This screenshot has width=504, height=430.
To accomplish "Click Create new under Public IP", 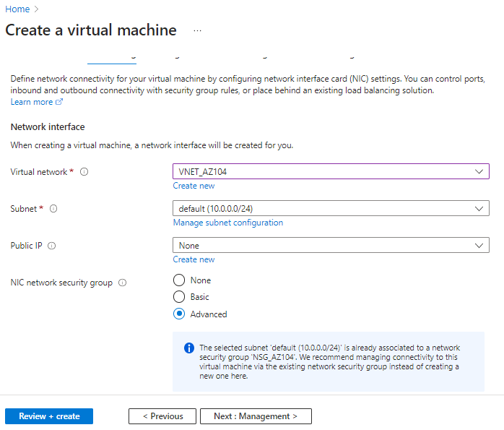I will 194,259.
